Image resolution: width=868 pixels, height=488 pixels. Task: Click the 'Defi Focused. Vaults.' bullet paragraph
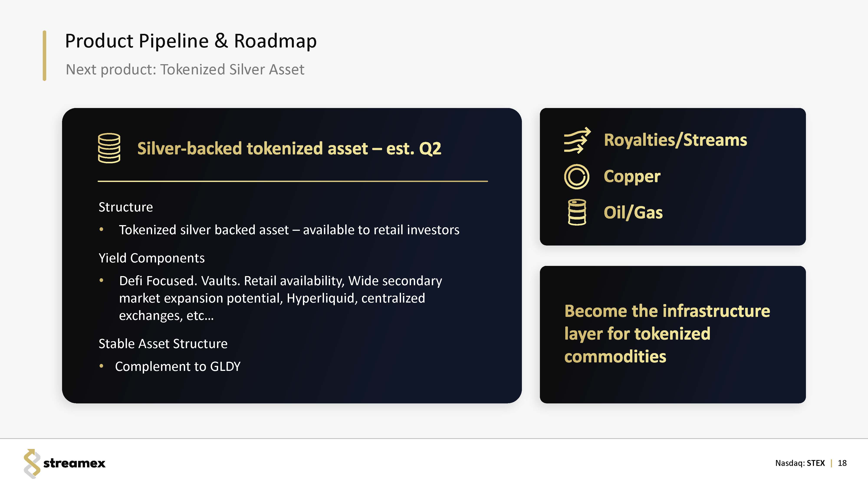click(280, 298)
